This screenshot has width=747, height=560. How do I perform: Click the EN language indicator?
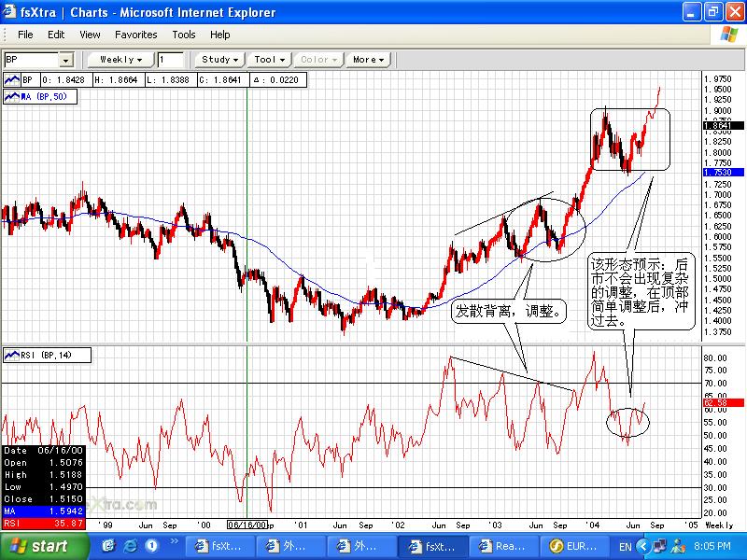[x=625, y=546]
